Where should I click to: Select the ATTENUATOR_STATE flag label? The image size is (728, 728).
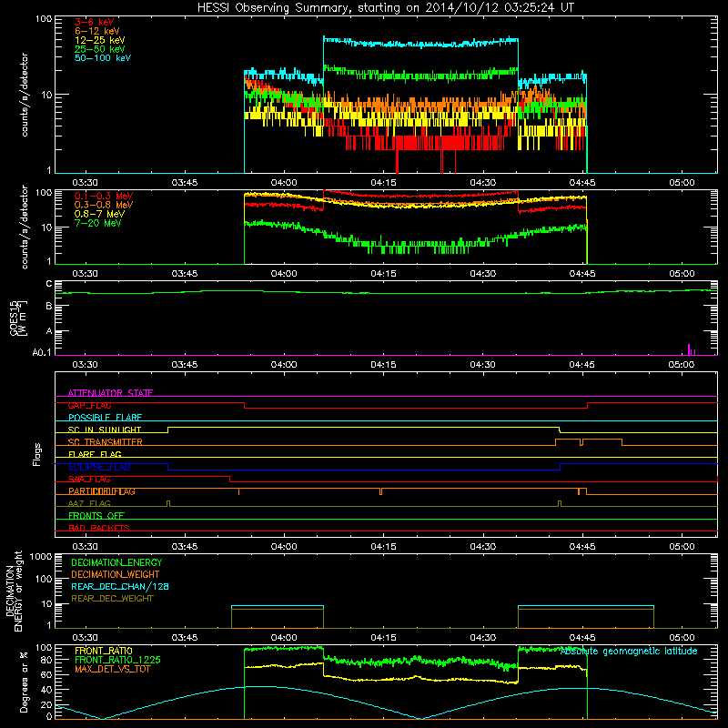click(x=110, y=393)
